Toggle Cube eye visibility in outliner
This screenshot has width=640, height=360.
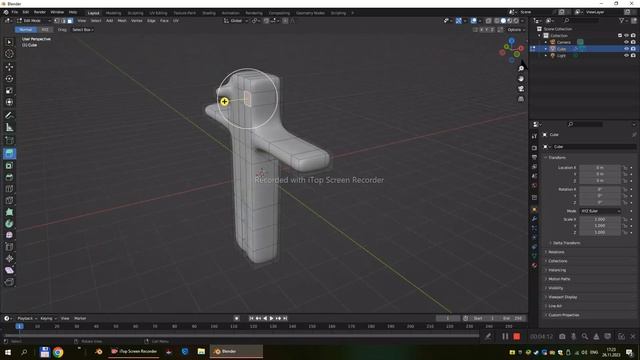[626, 49]
